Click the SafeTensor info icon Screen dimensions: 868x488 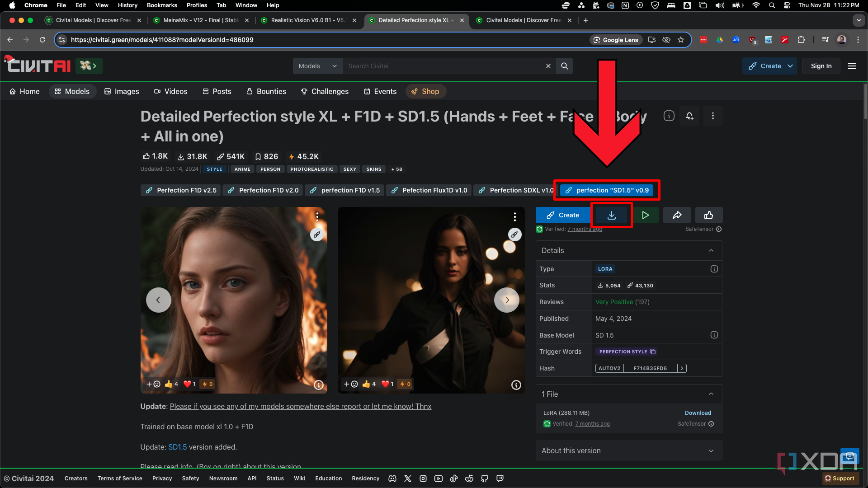[719, 229]
